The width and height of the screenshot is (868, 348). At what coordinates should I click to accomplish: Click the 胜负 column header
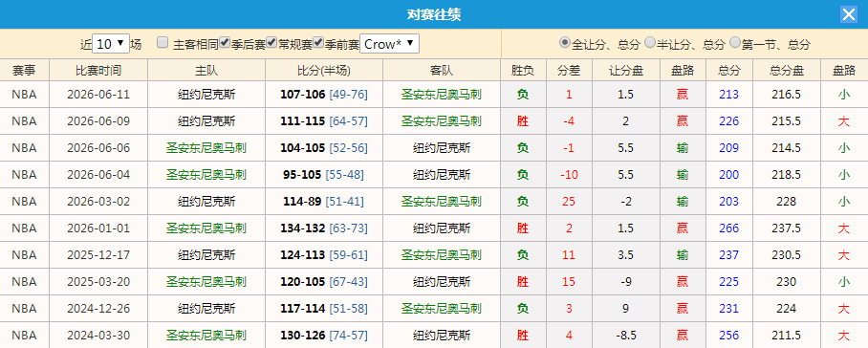pyautogui.click(x=523, y=70)
